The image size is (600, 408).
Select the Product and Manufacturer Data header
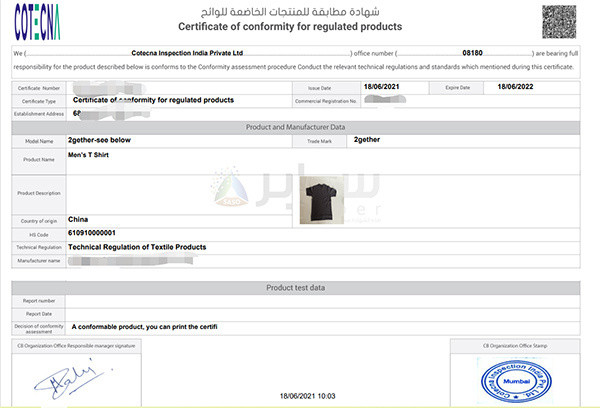[296, 128]
